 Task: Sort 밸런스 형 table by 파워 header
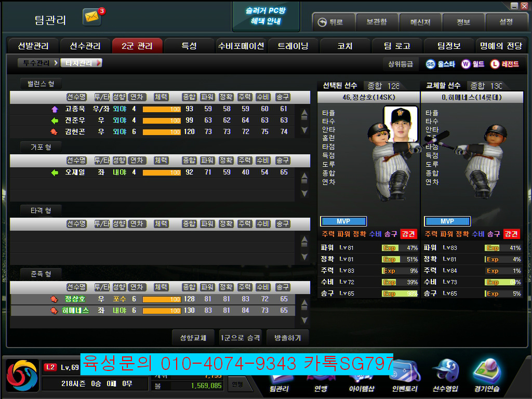pyautogui.click(x=208, y=97)
